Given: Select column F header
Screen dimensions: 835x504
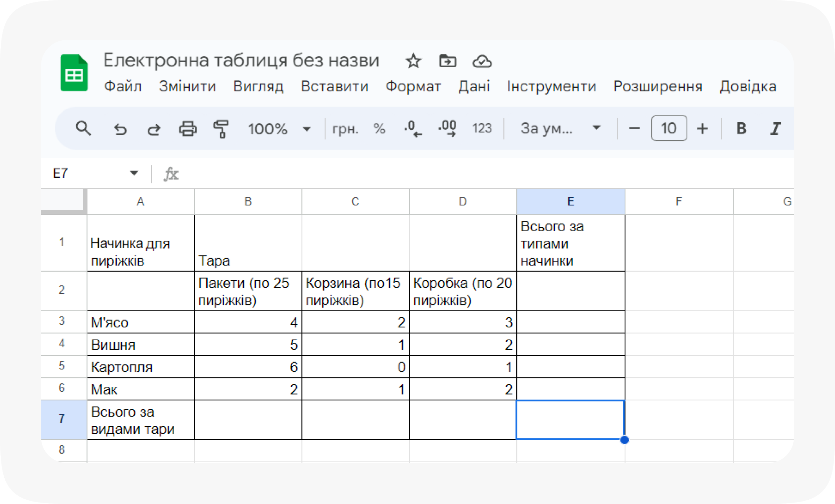Looking at the screenshot, I should click(679, 201).
